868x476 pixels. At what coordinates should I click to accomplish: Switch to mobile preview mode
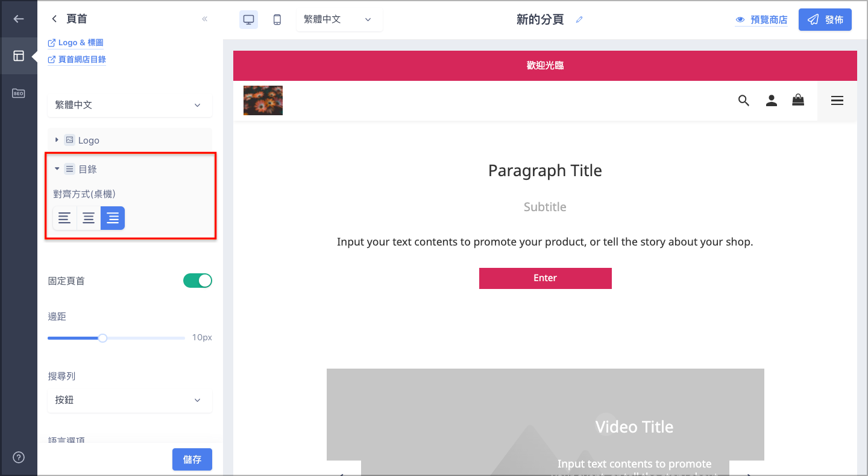pyautogui.click(x=277, y=19)
